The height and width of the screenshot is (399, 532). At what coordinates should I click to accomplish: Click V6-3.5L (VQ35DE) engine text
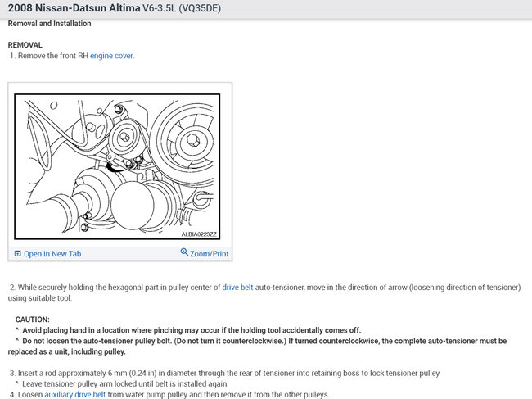(x=182, y=8)
